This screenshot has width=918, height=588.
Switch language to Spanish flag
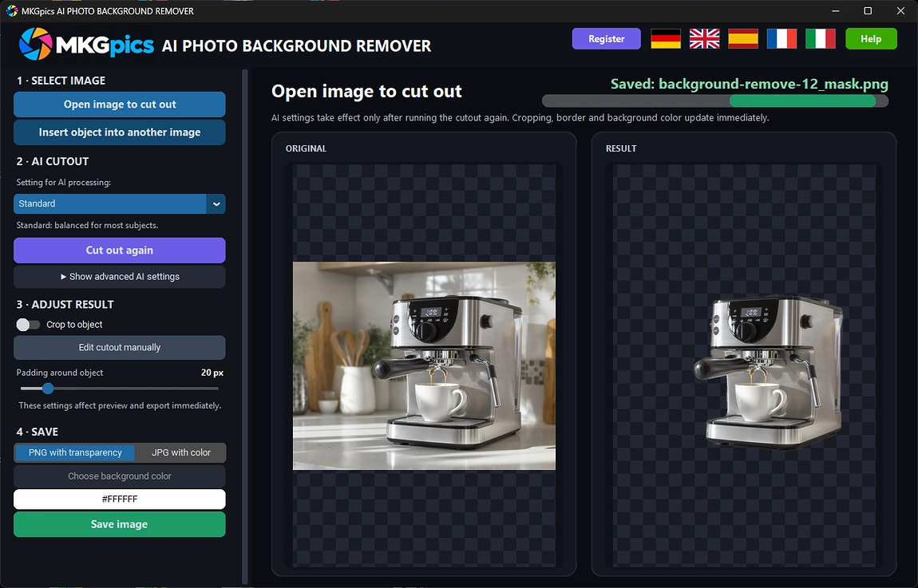[743, 38]
